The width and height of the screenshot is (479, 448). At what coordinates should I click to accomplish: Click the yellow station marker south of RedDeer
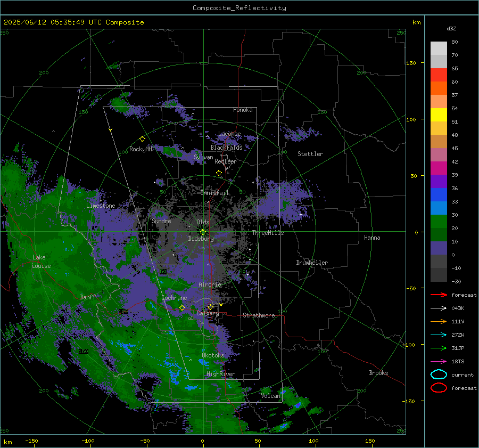click(x=219, y=173)
